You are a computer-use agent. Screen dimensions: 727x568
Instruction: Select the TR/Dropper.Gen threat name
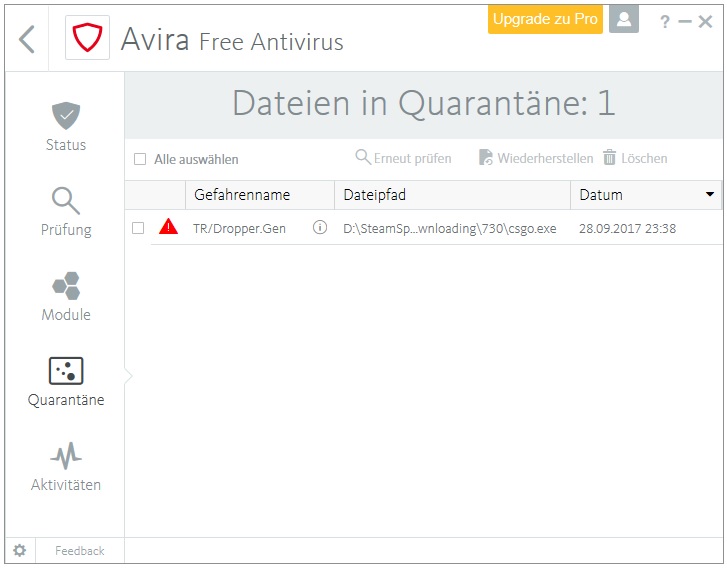point(239,228)
